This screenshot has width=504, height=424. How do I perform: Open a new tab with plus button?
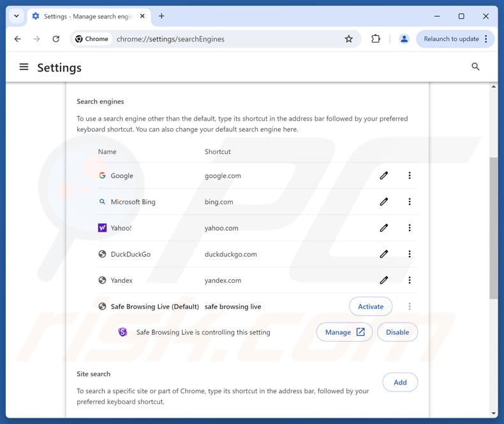coord(161,16)
